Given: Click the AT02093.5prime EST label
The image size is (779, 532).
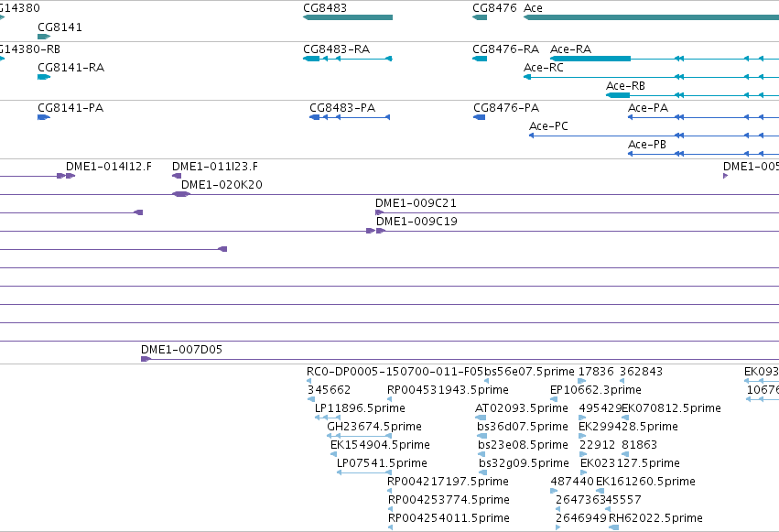Looking at the screenshot, I should click(522, 408).
